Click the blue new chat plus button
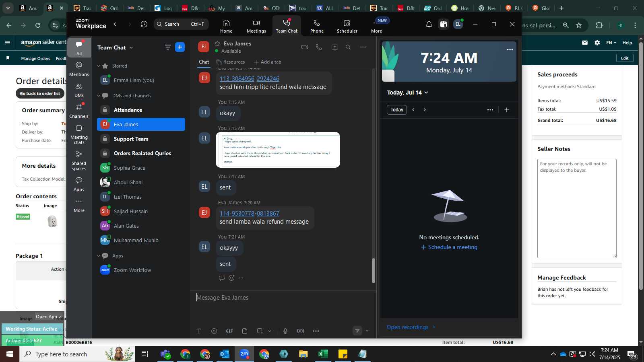This screenshot has width=644, height=362. (180, 47)
